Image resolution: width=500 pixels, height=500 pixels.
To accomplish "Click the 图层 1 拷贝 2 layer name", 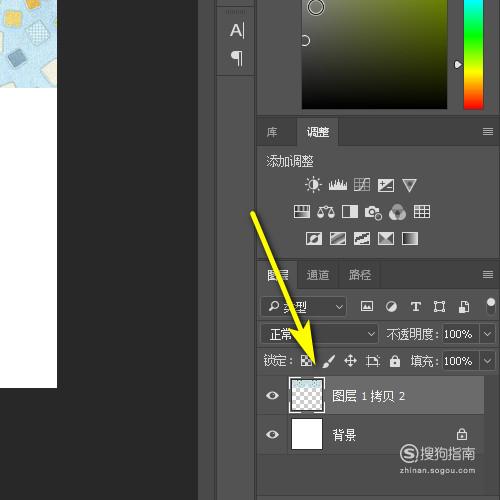I will point(369,396).
